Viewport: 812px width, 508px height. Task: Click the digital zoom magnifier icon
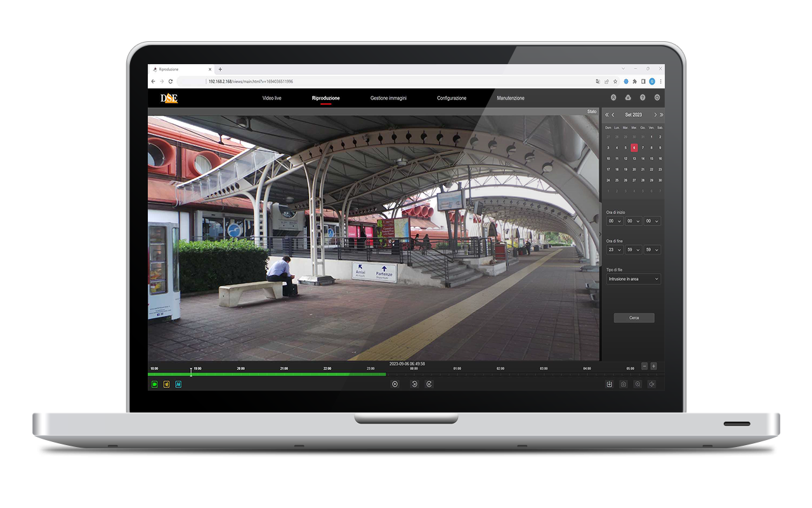pos(638,384)
